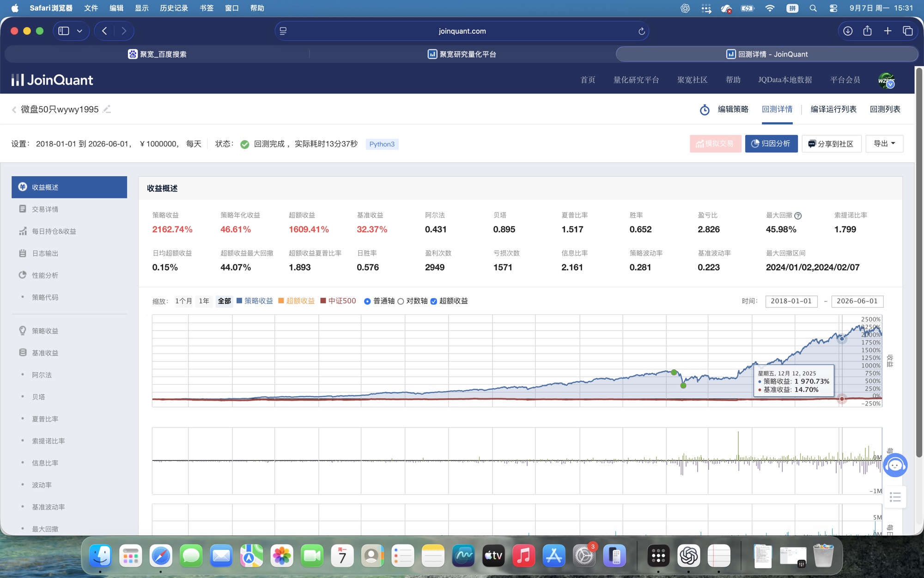Uncheck the 超额收益 checkbox

[433, 301]
